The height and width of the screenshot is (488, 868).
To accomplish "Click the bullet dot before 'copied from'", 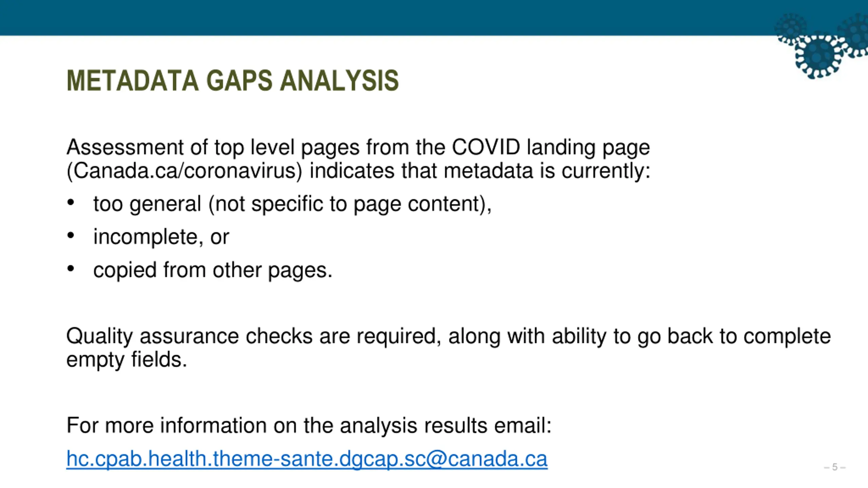I will point(71,268).
